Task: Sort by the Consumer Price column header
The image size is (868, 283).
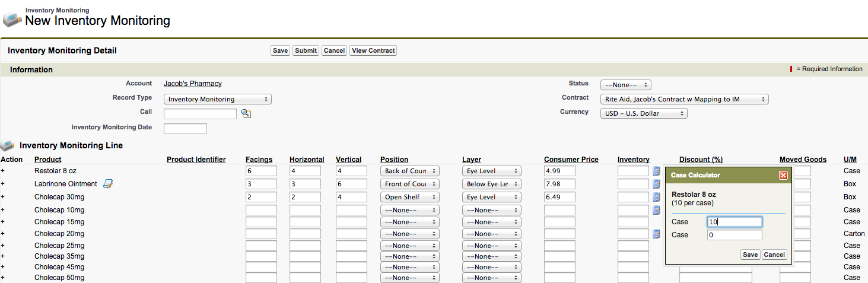Action: click(x=571, y=160)
